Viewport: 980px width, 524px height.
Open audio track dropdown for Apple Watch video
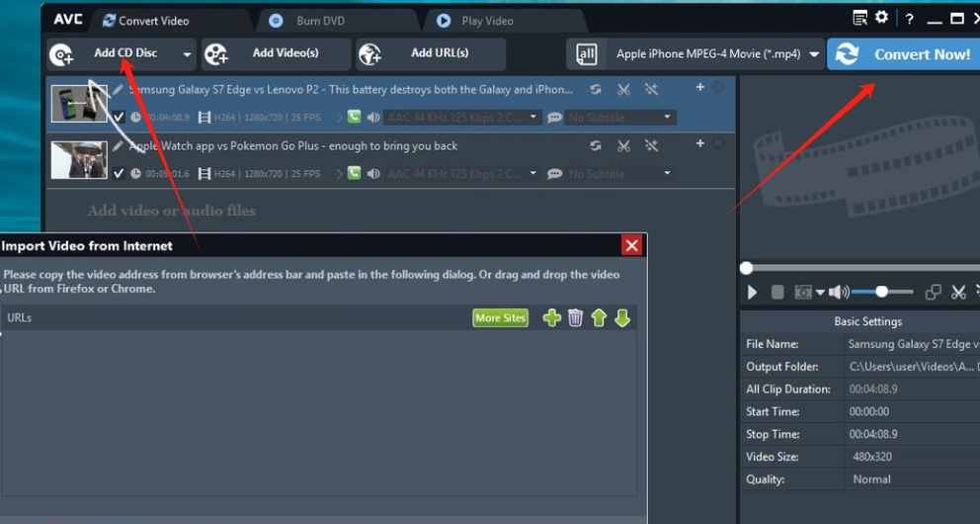462,173
